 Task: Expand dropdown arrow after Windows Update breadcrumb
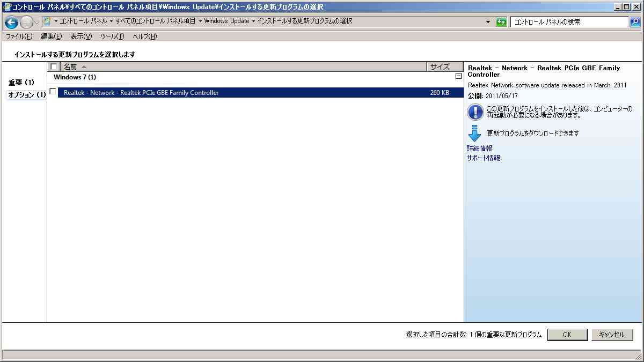tap(253, 21)
